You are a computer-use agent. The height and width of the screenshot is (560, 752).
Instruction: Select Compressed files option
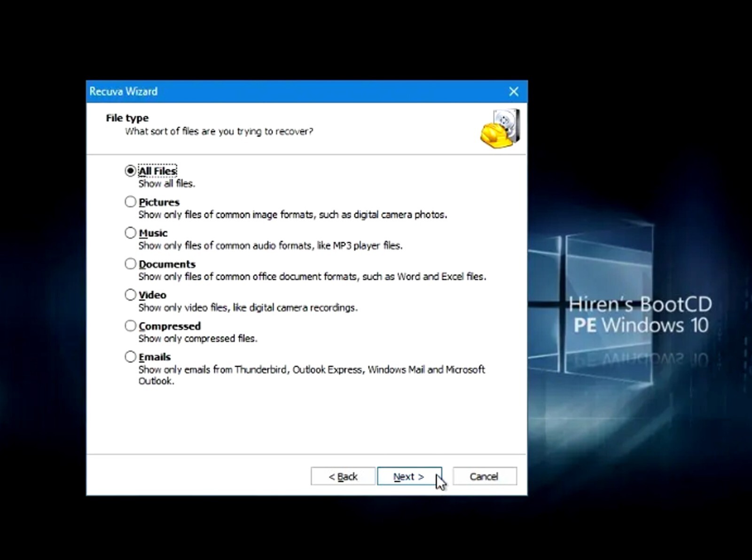pos(130,325)
